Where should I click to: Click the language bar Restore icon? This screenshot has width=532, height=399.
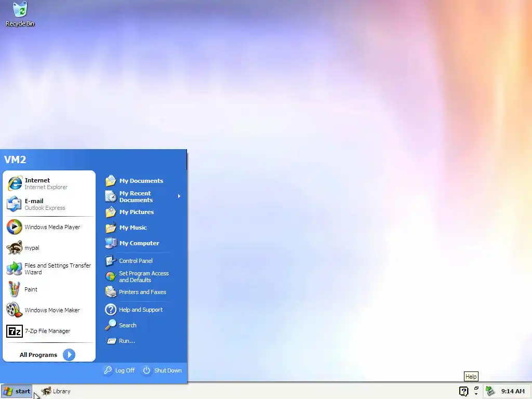(476, 388)
